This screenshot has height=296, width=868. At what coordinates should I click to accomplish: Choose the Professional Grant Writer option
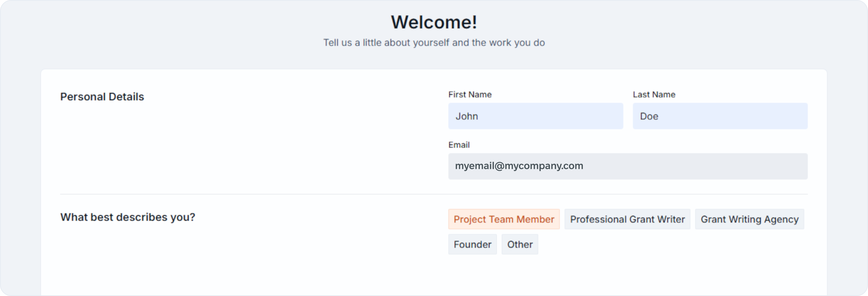pyautogui.click(x=627, y=219)
